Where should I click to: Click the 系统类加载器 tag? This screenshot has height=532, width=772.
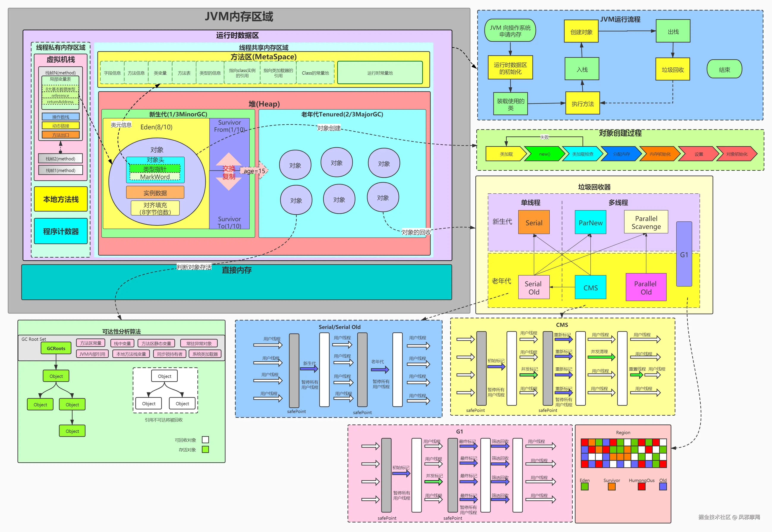coord(205,354)
